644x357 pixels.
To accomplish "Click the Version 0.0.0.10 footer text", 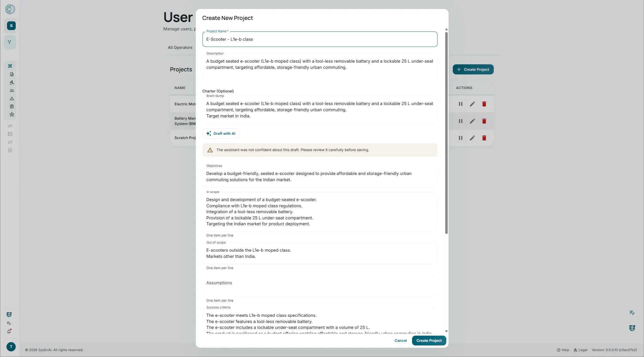I will click(614, 350).
